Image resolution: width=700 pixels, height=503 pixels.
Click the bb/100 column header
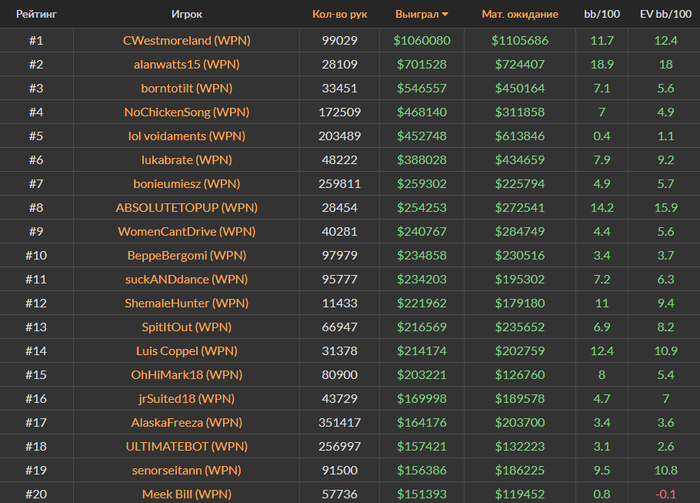coord(602,14)
